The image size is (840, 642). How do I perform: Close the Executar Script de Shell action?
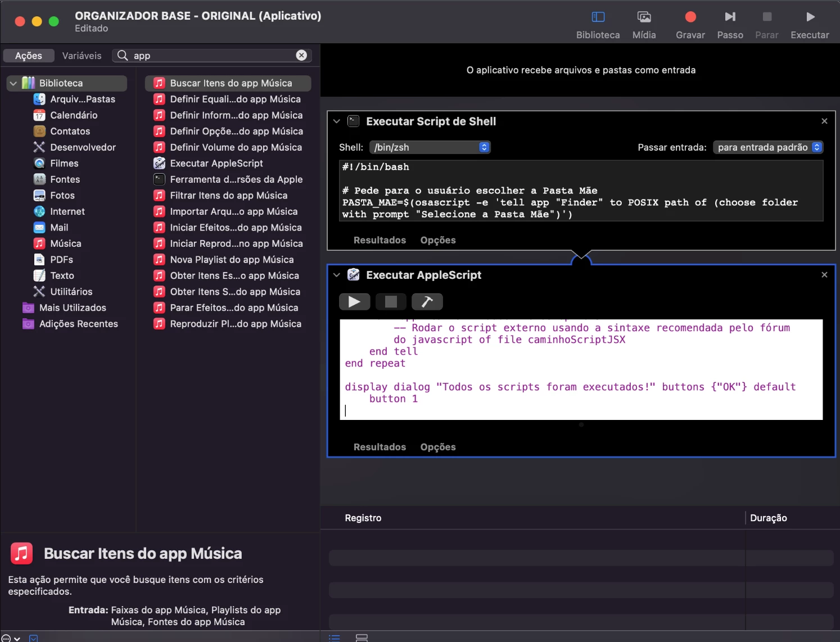tap(824, 121)
